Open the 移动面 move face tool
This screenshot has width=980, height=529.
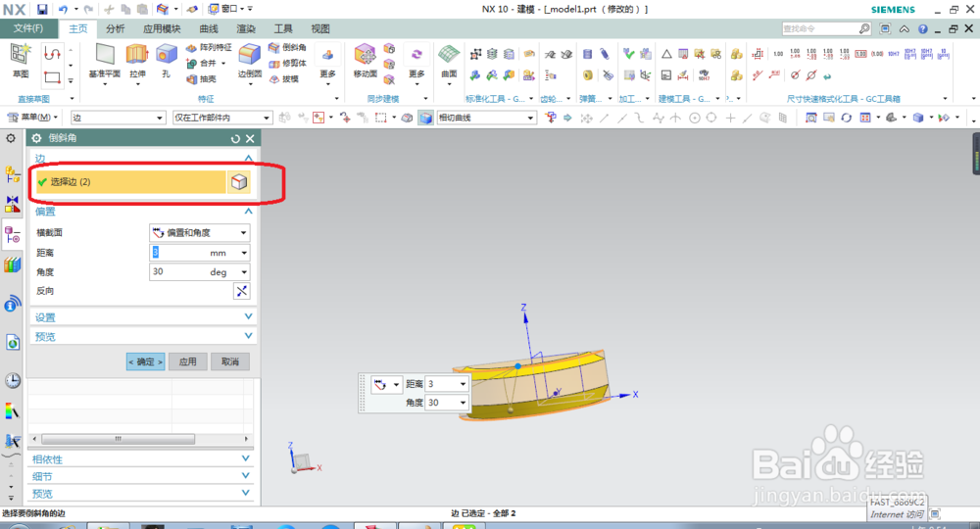click(x=365, y=61)
